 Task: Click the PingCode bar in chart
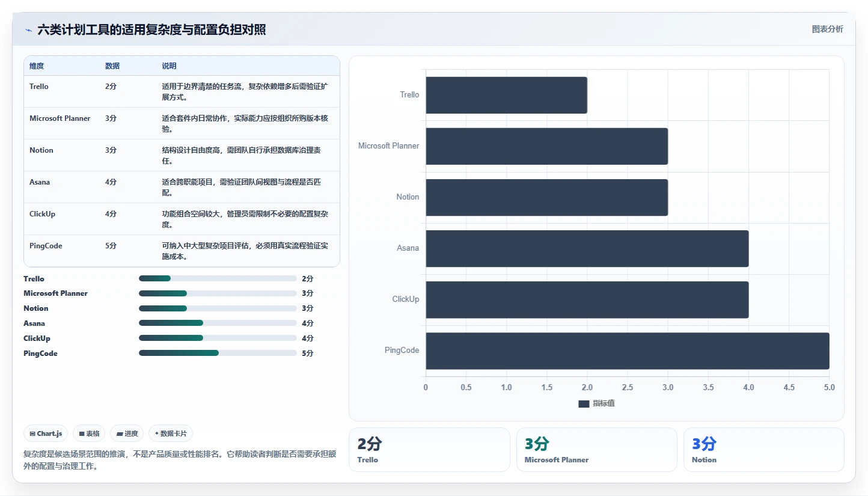(628, 351)
